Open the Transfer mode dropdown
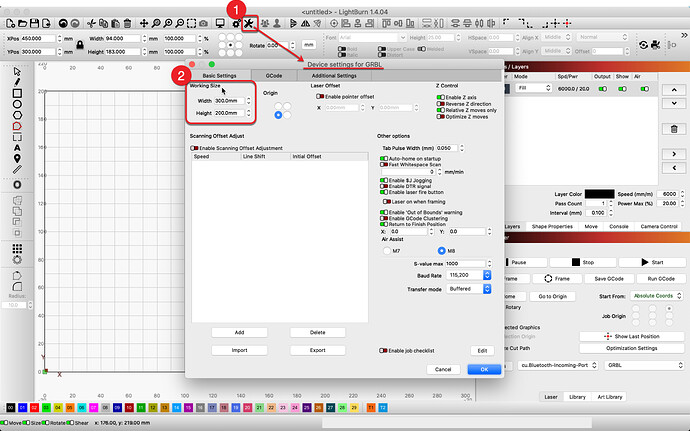Viewport: 690px width, 431px height. click(x=469, y=289)
